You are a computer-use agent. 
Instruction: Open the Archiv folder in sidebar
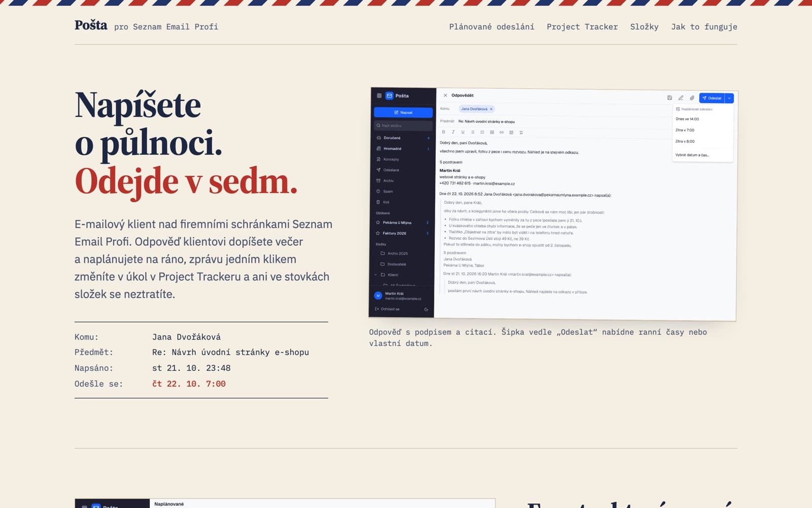(403, 180)
